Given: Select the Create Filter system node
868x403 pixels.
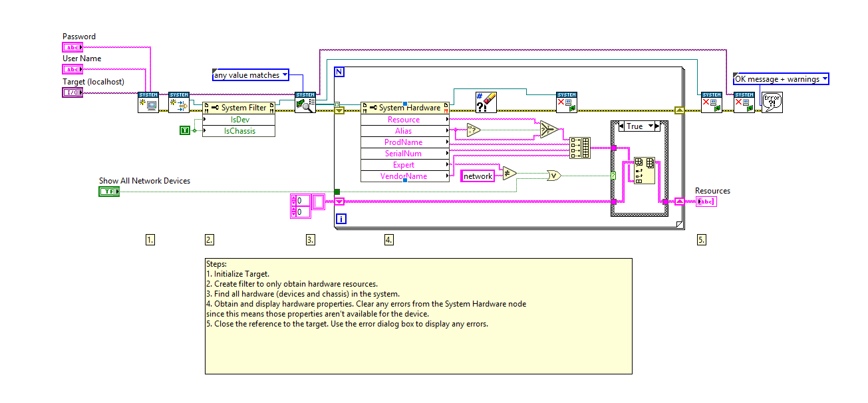Looking at the screenshot, I should click(x=179, y=102).
